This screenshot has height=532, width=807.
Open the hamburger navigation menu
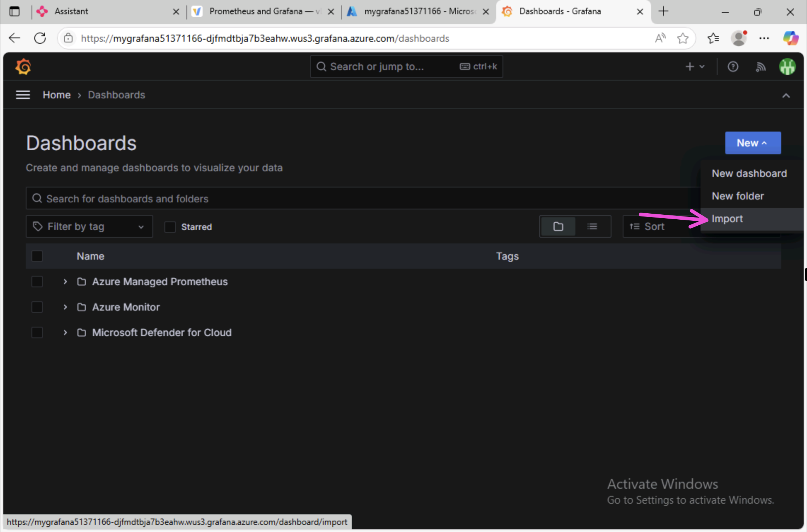pyautogui.click(x=23, y=95)
